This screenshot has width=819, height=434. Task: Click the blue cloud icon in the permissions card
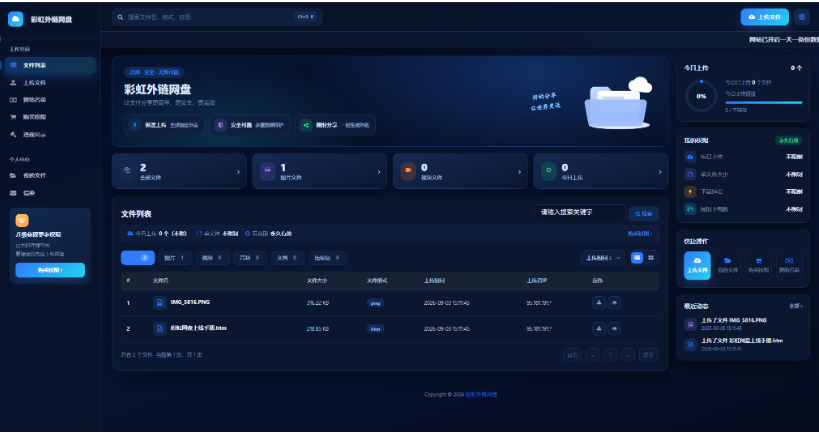[690, 157]
